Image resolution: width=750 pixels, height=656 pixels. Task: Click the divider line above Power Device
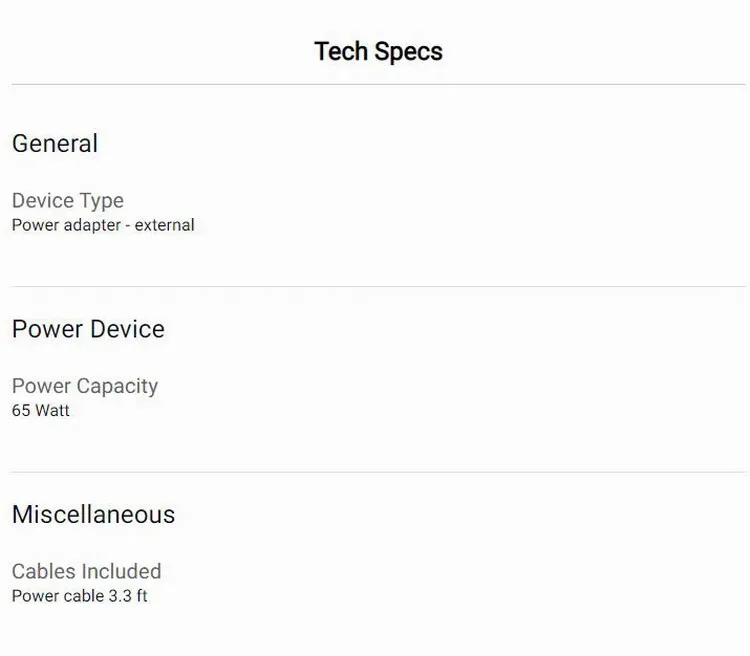pos(378,287)
